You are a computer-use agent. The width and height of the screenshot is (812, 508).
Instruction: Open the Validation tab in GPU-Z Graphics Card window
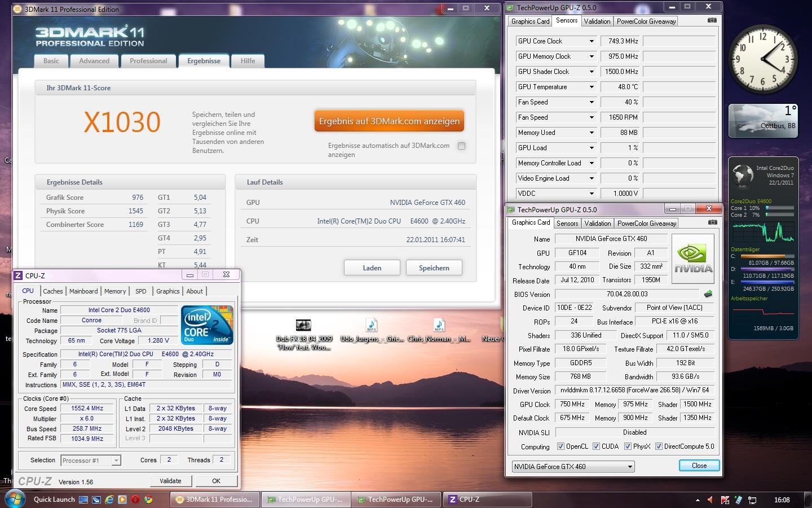pos(598,224)
